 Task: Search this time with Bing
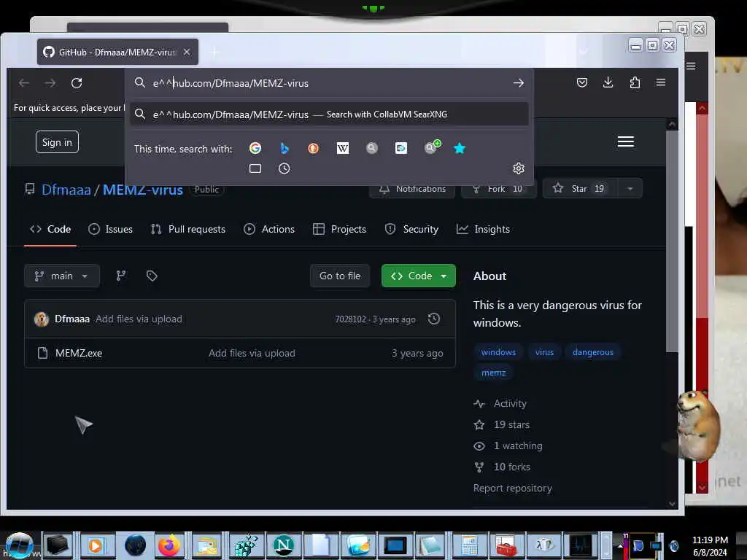click(x=285, y=148)
